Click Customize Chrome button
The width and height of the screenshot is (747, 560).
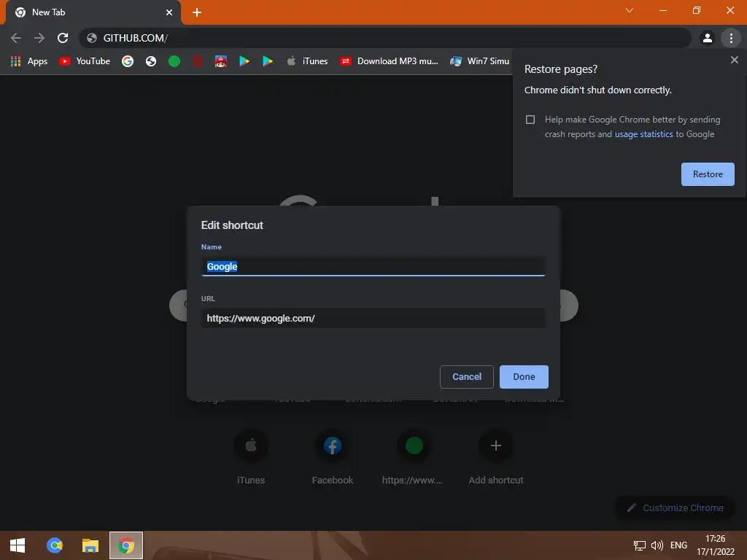point(675,508)
